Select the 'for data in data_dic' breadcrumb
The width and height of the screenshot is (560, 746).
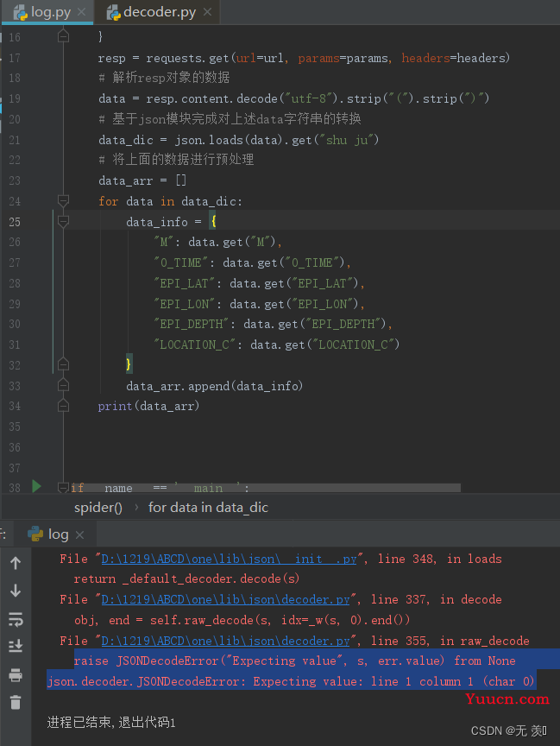[208, 508]
